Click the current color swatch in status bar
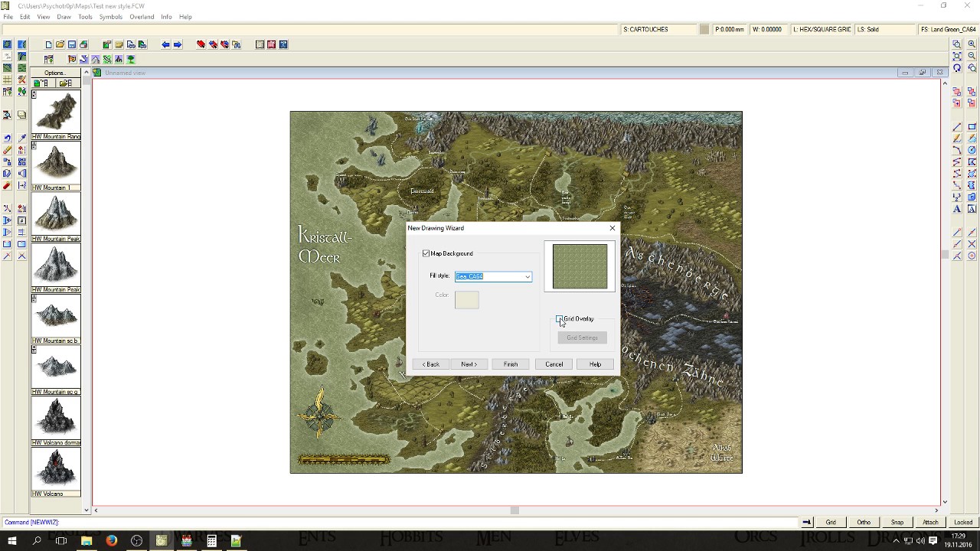The height and width of the screenshot is (551, 980). (x=704, y=29)
